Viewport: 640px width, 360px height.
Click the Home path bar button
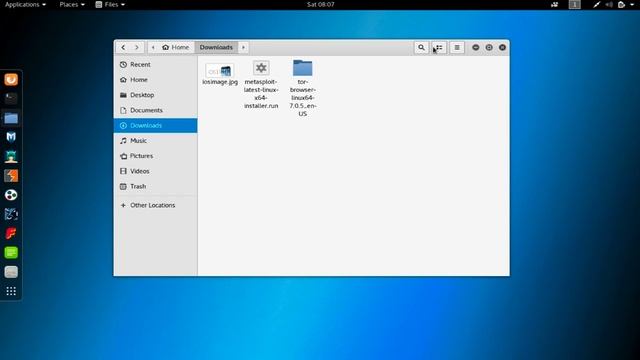click(176, 47)
